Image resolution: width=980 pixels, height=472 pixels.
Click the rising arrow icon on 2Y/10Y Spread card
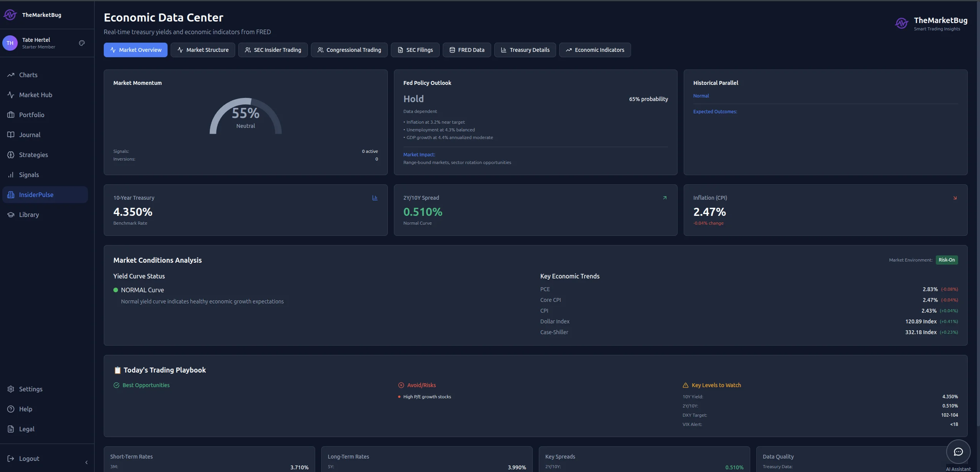coord(664,198)
